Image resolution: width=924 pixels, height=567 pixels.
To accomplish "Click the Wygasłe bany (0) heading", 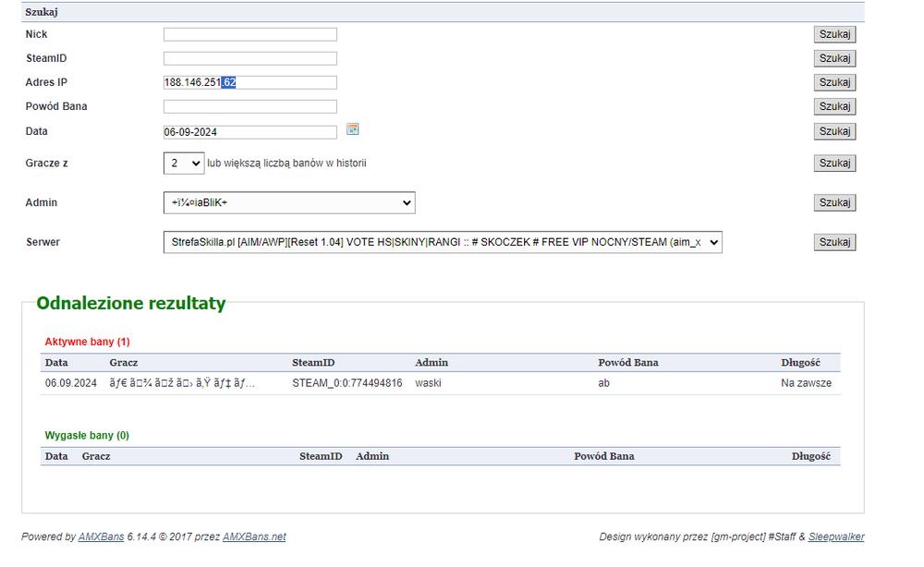I will click(87, 435).
